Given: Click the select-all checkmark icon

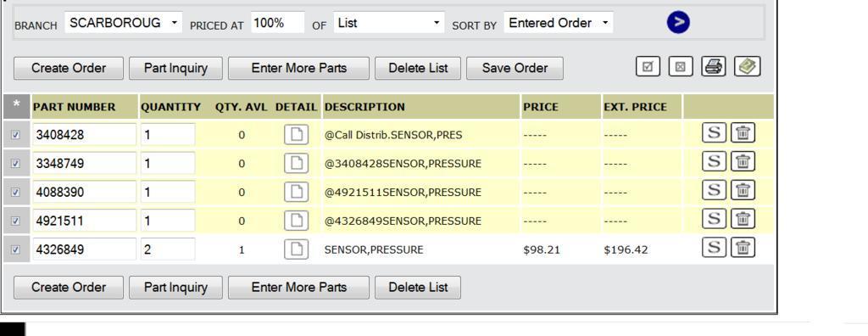Looking at the screenshot, I should (x=648, y=66).
